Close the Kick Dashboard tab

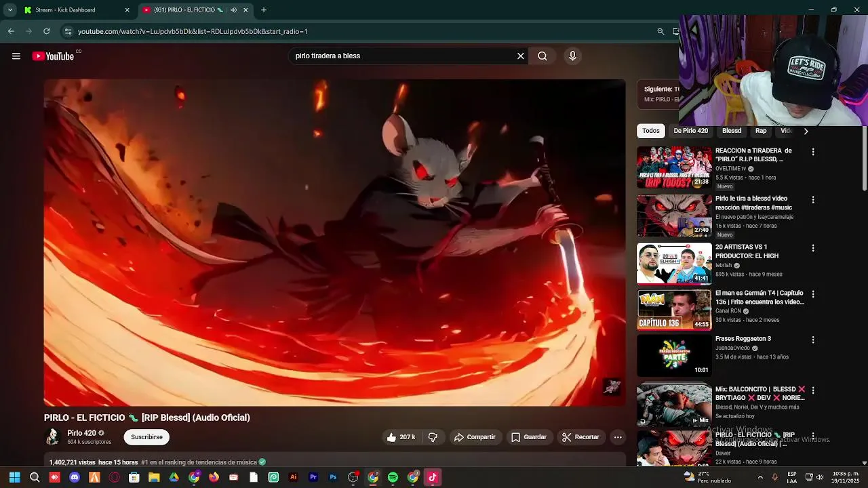(x=127, y=10)
